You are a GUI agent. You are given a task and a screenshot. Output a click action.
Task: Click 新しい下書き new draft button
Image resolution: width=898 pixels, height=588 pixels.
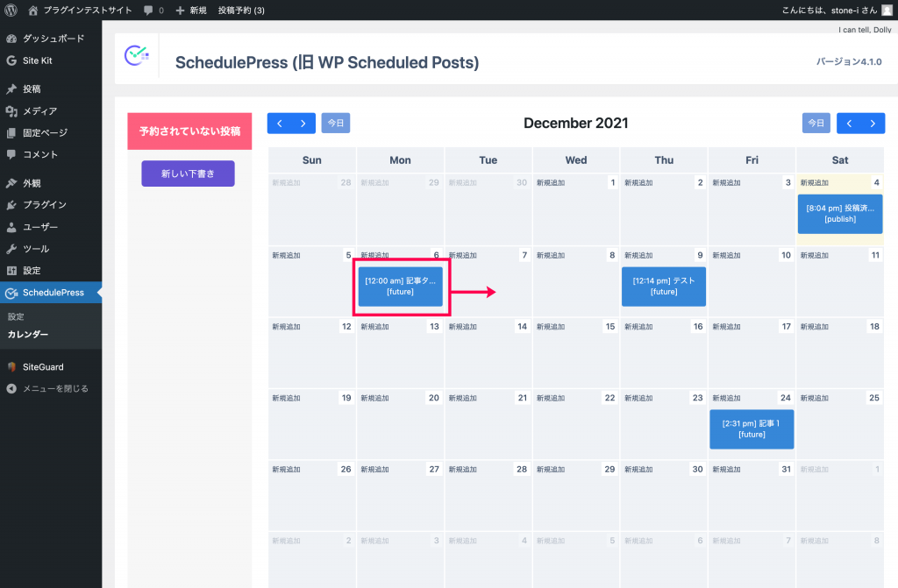click(188, 174)
